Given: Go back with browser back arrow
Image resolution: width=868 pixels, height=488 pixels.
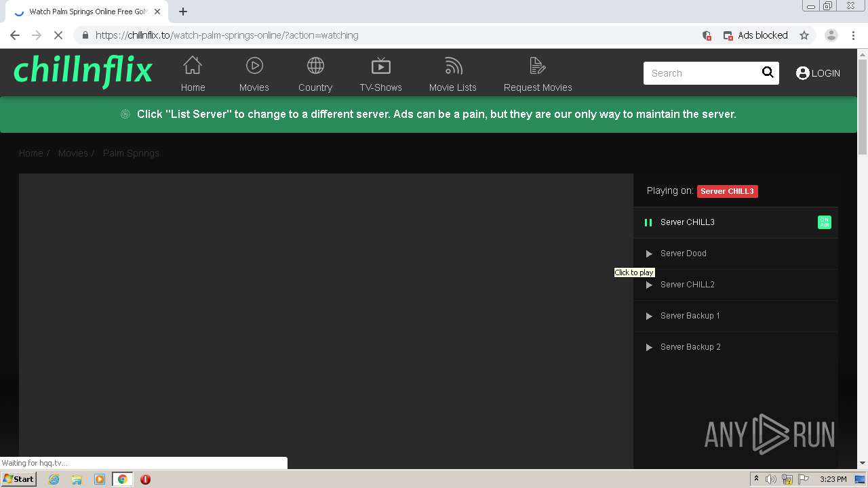Looking at the screenshot, I should click(15, 35).
